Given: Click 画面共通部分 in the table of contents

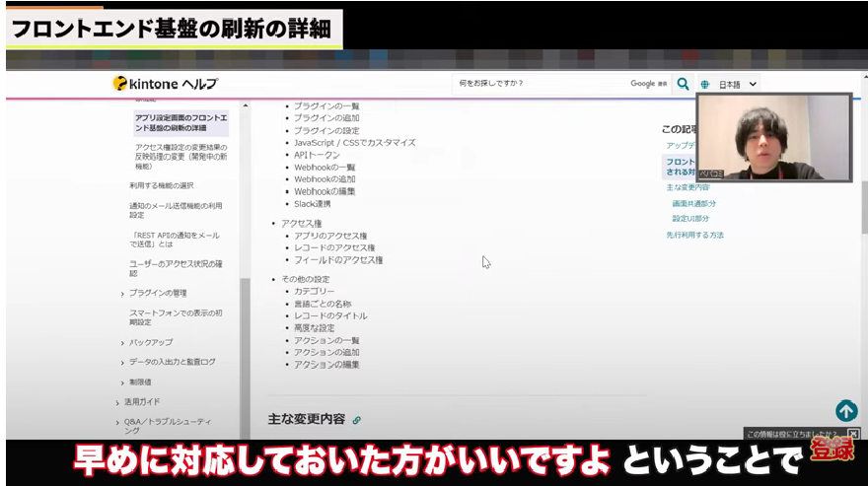Looking at the screenshot, I should pos(693,204).
